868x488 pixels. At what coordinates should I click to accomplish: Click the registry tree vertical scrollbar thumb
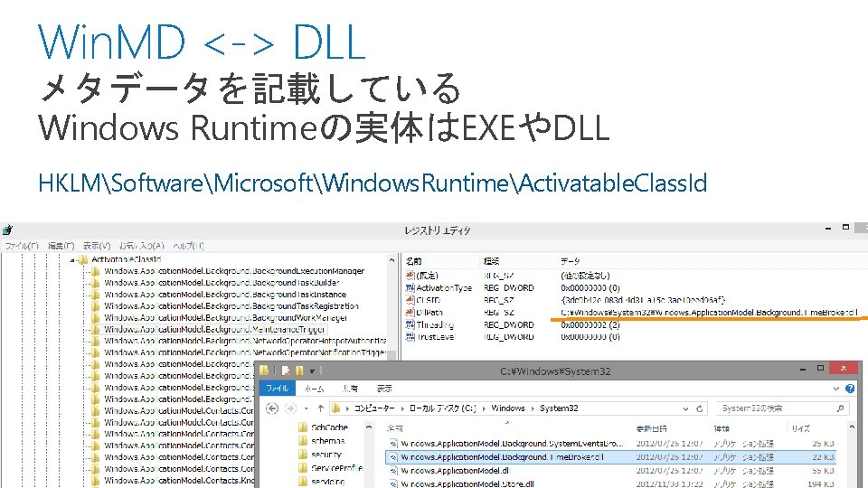(x=392, y=355)
